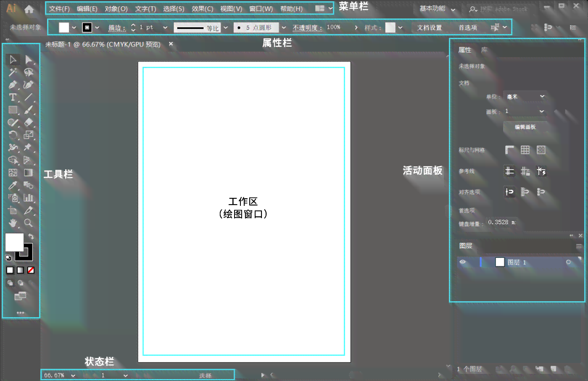588x381 pixels.
Task: Select the Lasso tool
Action: (x=29, y=72)
